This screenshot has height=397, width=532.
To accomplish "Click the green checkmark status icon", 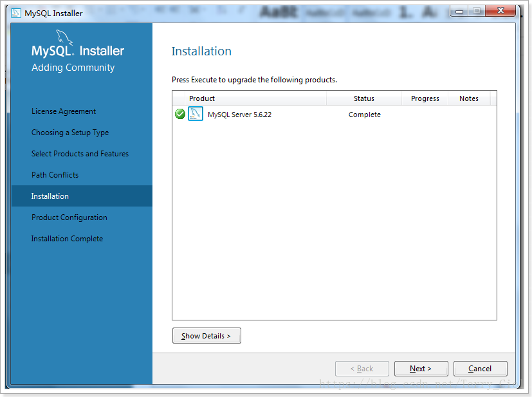I will (x=180, y=114).
